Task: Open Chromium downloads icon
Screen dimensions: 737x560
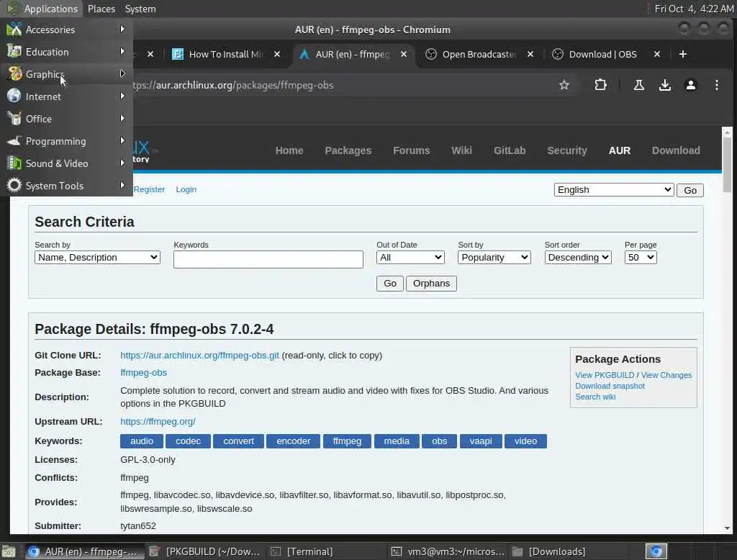Action: 664,85
